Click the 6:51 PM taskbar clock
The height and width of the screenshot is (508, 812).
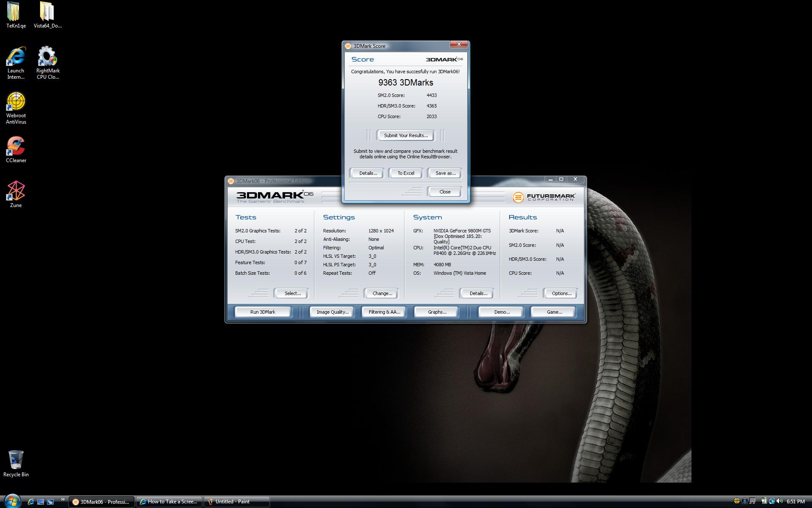point(796,501)
